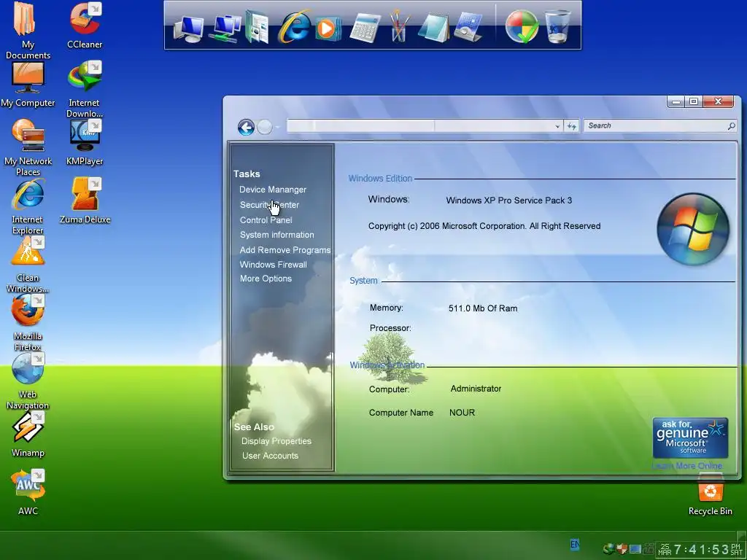Click the globe network tray icon

(608, 549)
